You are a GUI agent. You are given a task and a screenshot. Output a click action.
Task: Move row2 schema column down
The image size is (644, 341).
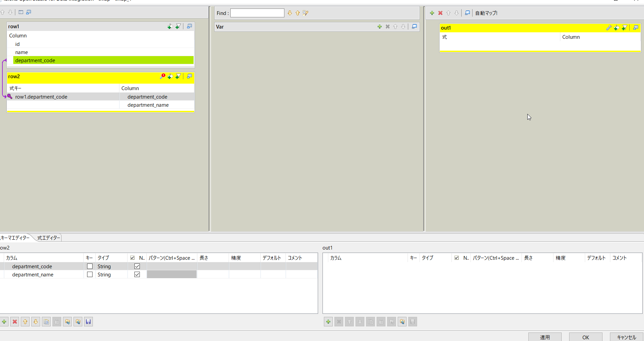(x=36, y=322)
